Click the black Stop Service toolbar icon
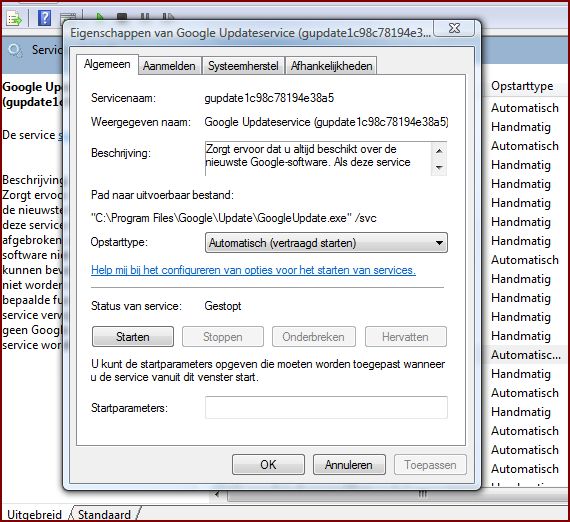Image resolution: width=570 pixels, height=522 pixels. click(122, 17)
